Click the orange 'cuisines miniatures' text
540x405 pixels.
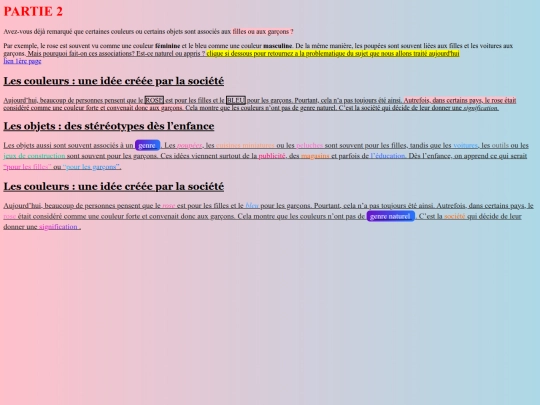pos(245,146)
